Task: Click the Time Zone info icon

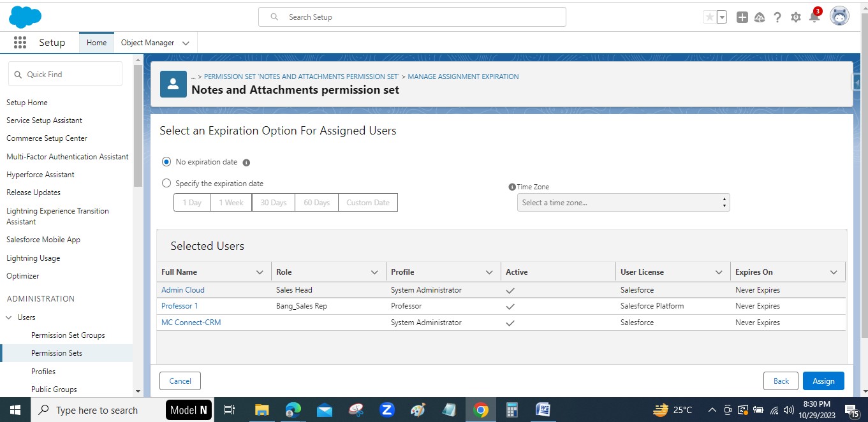Action: [x=512, y=187]
